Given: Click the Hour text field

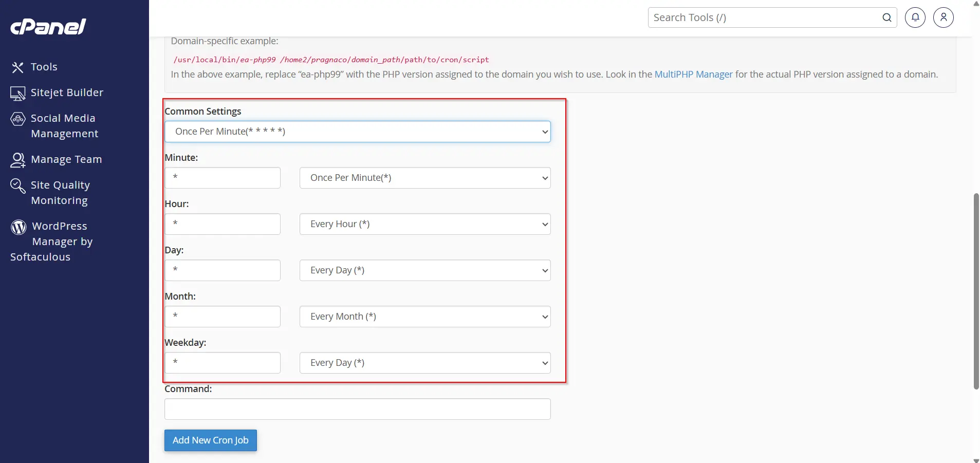Looking at the screenshot, I should [223, 224].
